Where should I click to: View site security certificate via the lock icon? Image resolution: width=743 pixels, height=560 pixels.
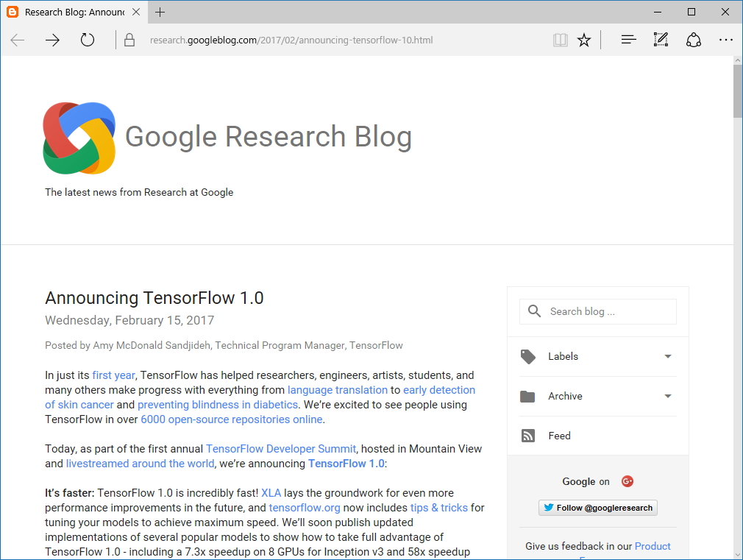129,40
